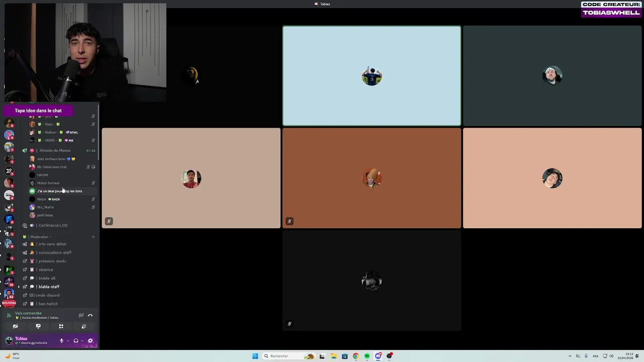Focus the black bottom muted video tile
644x362 pixels.
(372, 281)
